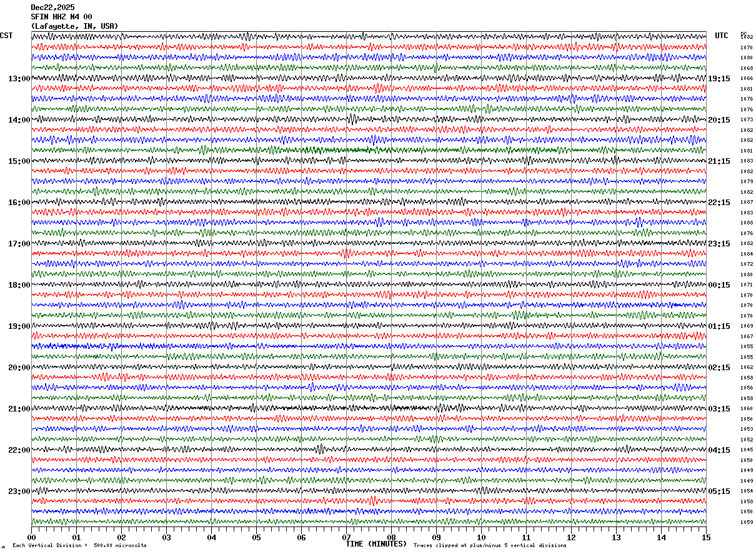756x554 pixels.
Task: Click the location text (Lafayette, IN, USA)
Action: (x=74, y=26)
